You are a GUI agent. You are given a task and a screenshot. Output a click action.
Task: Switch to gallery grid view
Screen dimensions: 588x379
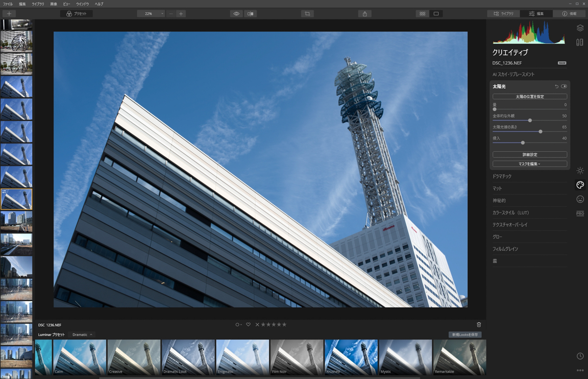coord(422,14)
